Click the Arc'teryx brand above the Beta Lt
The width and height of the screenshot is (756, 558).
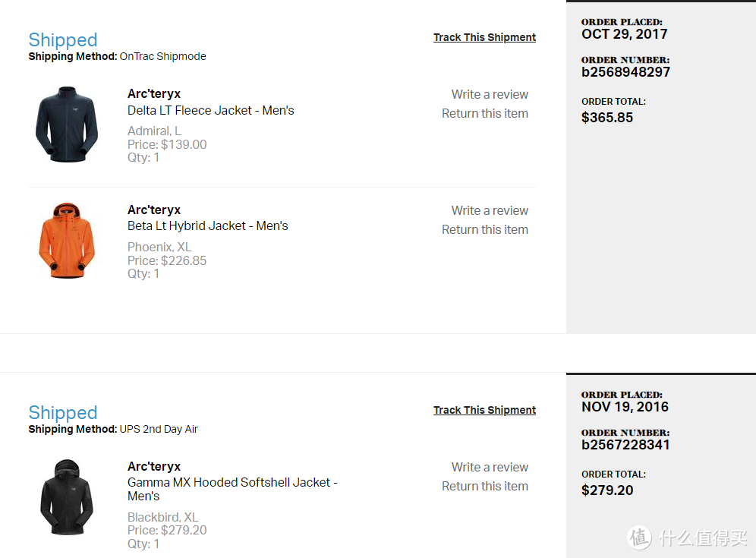coord(154,210)
